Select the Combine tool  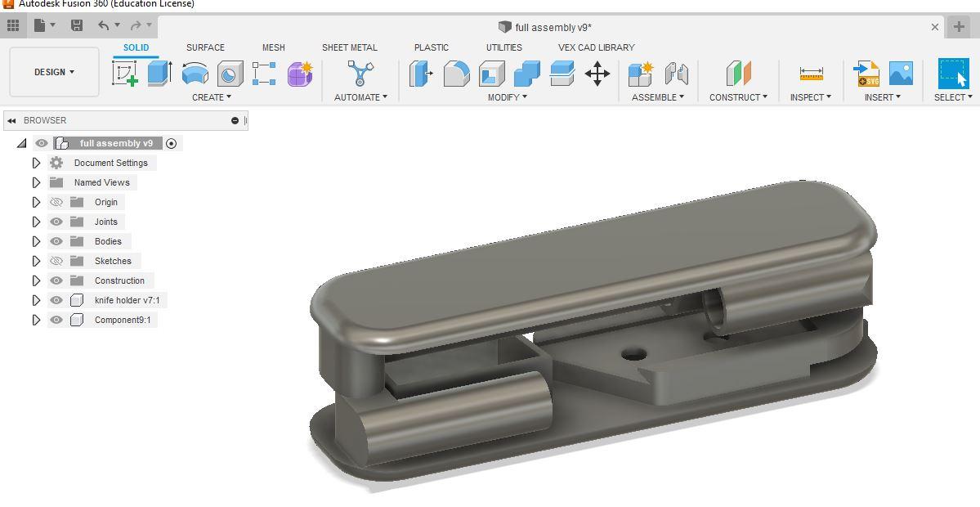click(x=527, y=73)
